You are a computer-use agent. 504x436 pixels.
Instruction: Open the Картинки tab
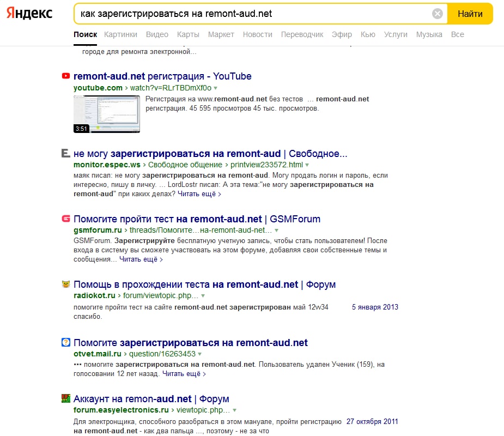120,34
